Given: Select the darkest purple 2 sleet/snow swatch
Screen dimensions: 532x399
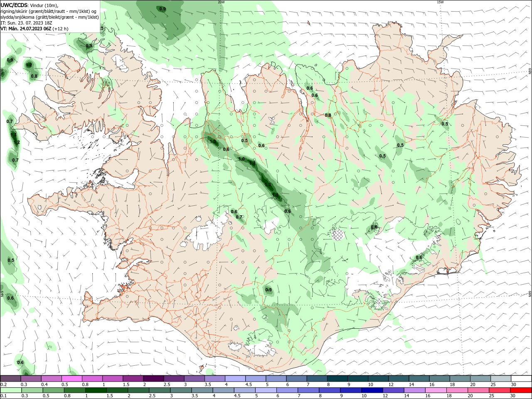Looking at the screenshot, I should (153, 379).
